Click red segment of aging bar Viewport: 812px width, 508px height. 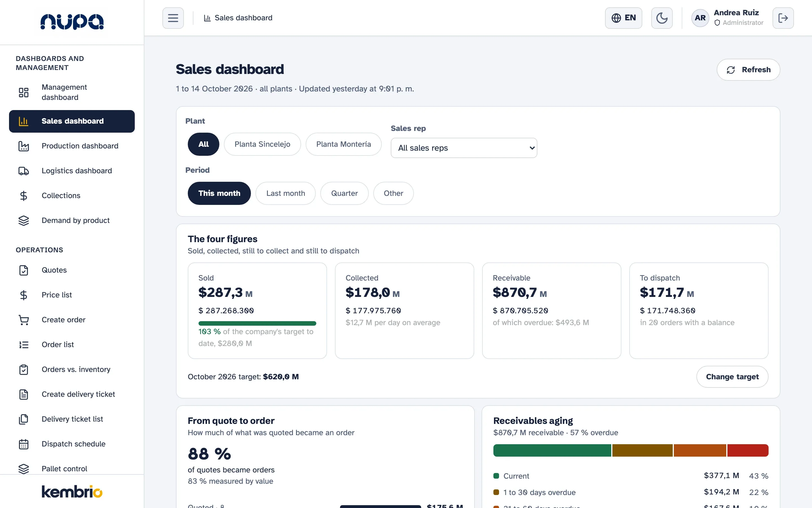point(748,450)
